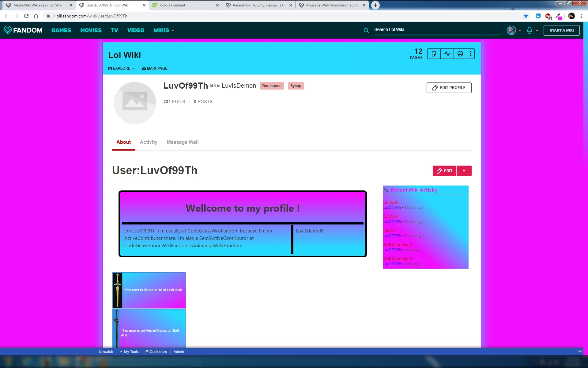Reload the page with the refresh icon
Screen dimensions: 588x368
pyautogui.click(x=26, y=16)
